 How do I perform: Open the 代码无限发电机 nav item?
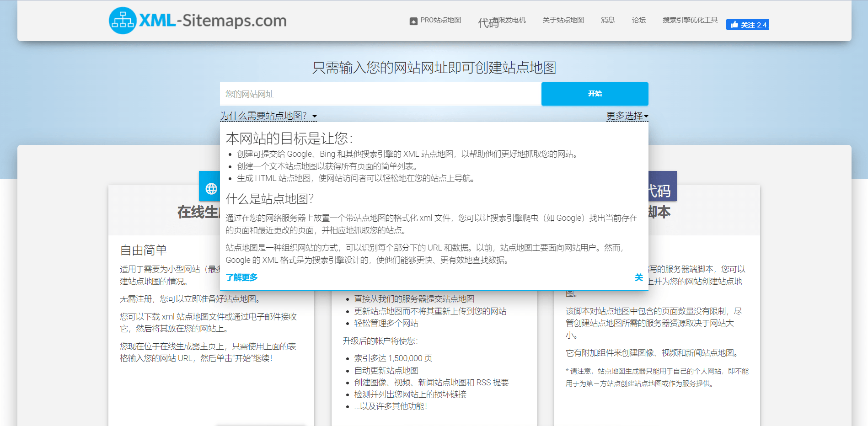coord(502,20)
